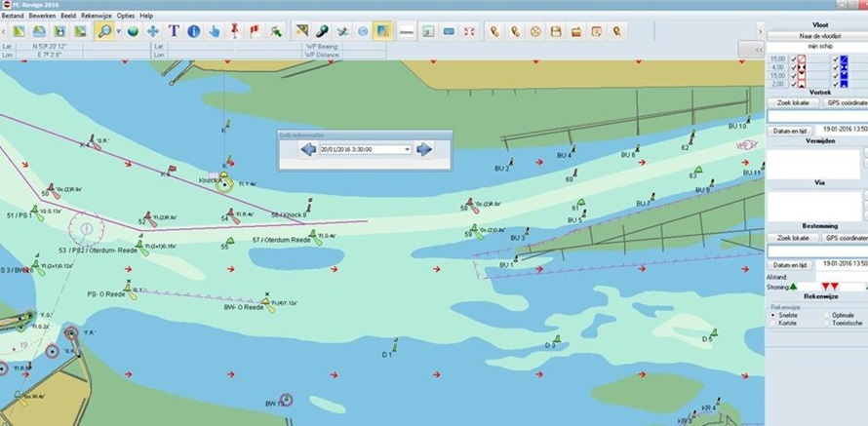Expand the zoom tool dropdown arrow
This screenshot has width=868, height=426.
(x=118, y=31)
